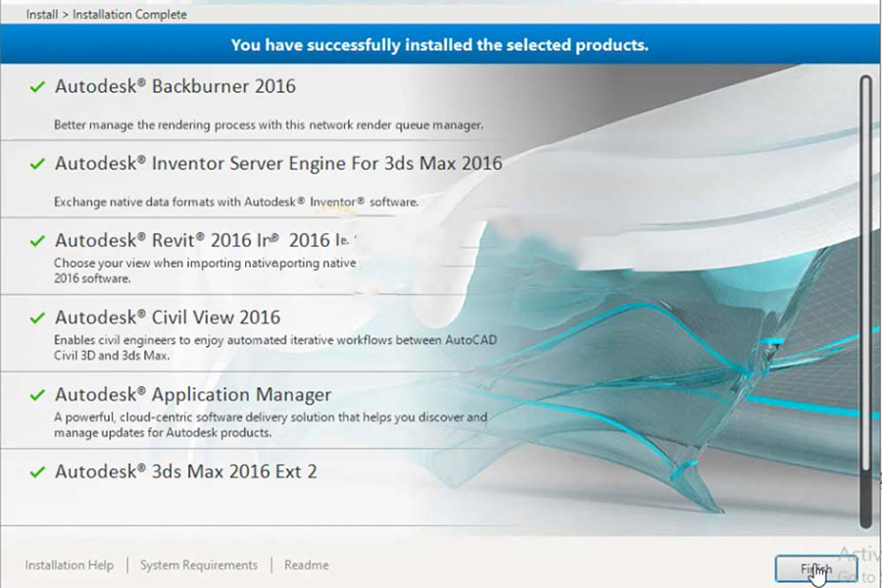Click the 'Install > Installation Complete' breadcrumb
This screenshot has height=588, width=882.
[x=106, y=15]
